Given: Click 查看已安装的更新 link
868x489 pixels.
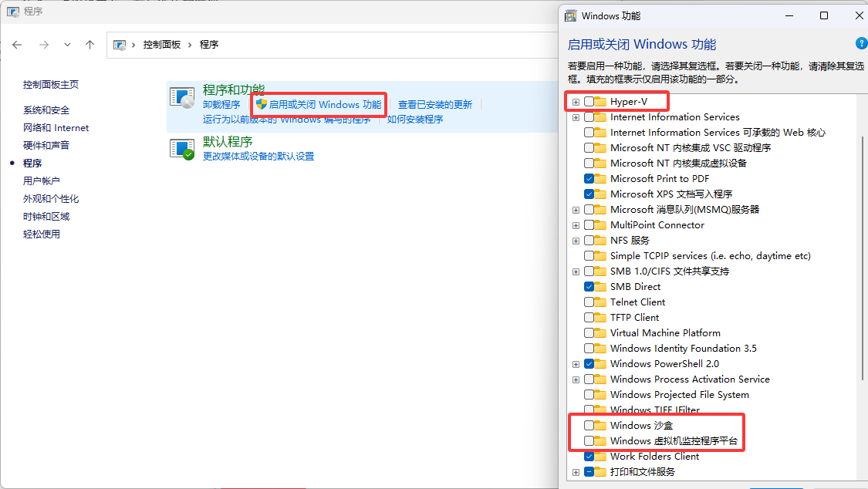Looking at the screenshot, I should coord(435,105).
